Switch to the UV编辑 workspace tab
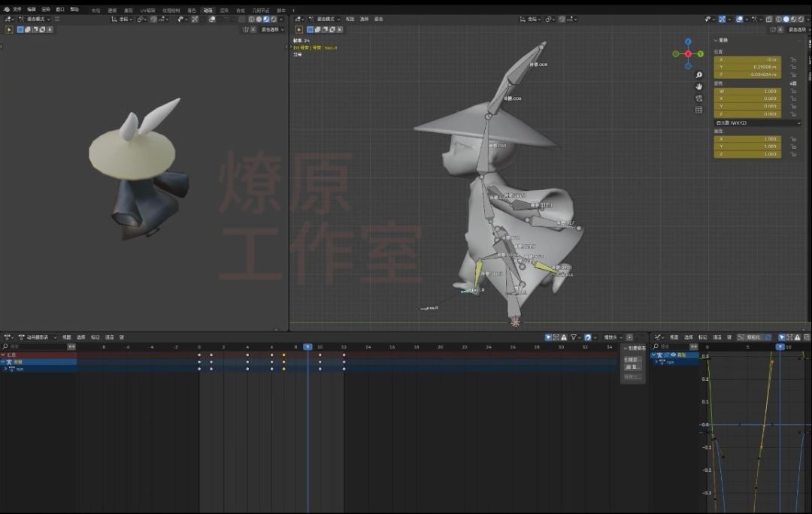 [147, 11]
